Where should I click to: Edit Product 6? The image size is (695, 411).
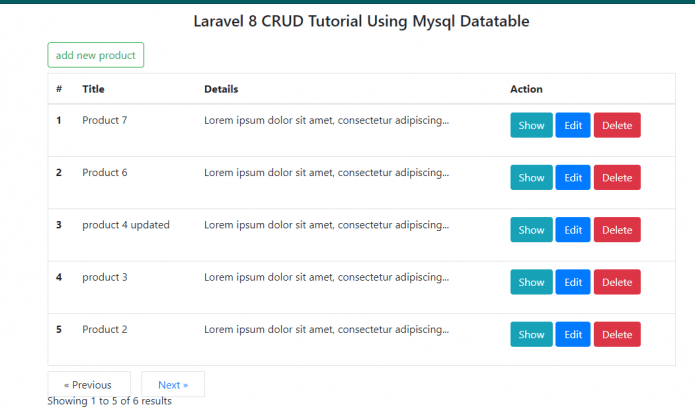pos(573,178)
